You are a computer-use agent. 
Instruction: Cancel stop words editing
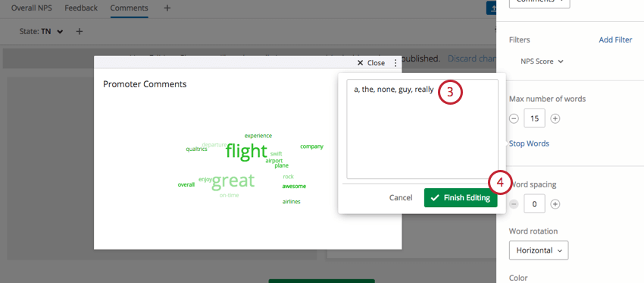(401, 198)
